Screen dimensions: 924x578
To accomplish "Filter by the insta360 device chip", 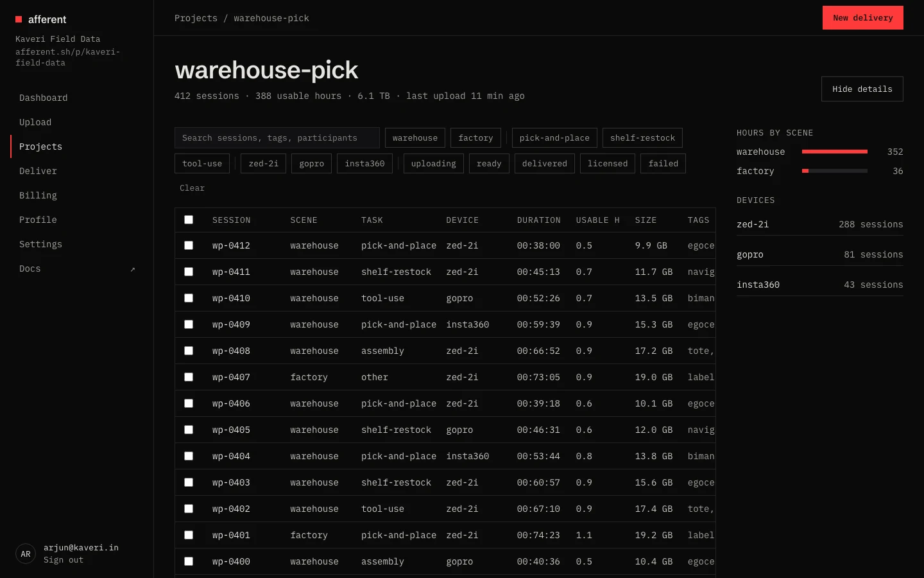I will click(x=364, y=164).
